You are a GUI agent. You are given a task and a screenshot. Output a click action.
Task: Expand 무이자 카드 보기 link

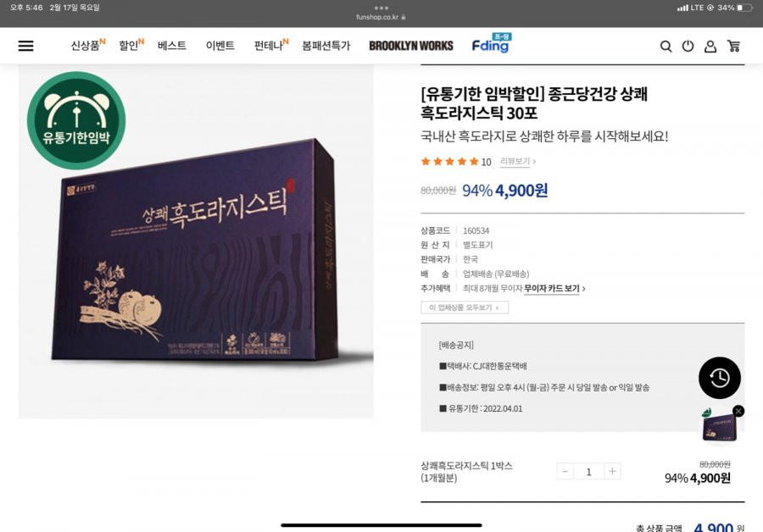click(x=554, y=288)
